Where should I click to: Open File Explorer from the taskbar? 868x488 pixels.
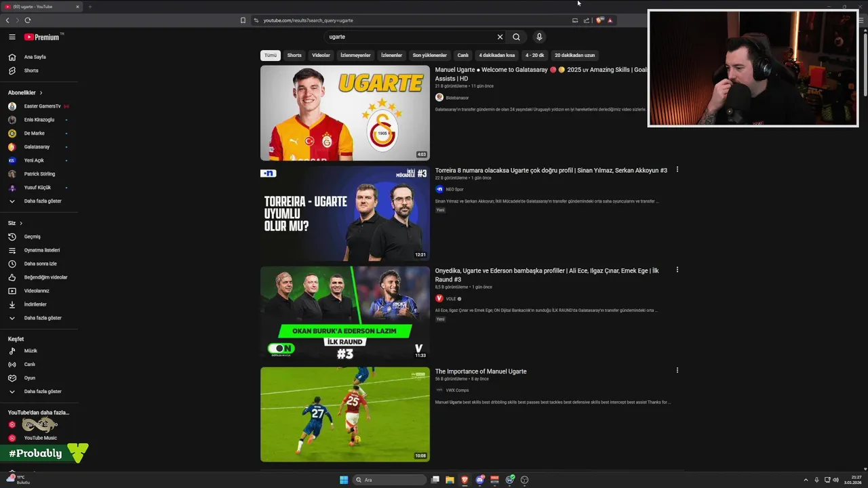[450, 480]
